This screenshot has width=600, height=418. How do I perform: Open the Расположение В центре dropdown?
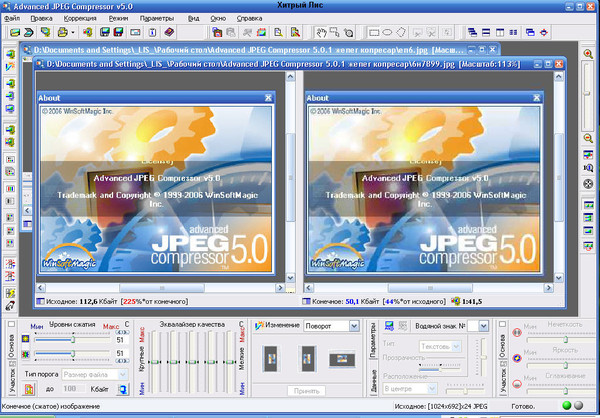coord(432,389)
